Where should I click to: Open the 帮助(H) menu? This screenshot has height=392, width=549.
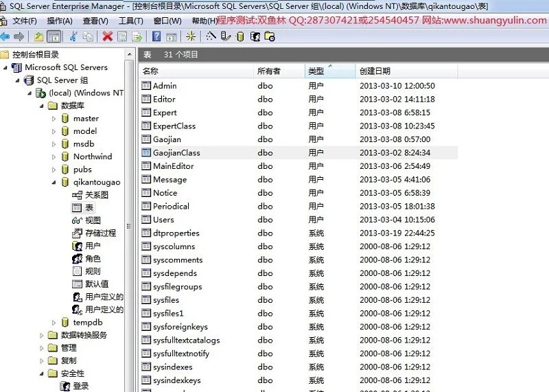coord(205,21)
